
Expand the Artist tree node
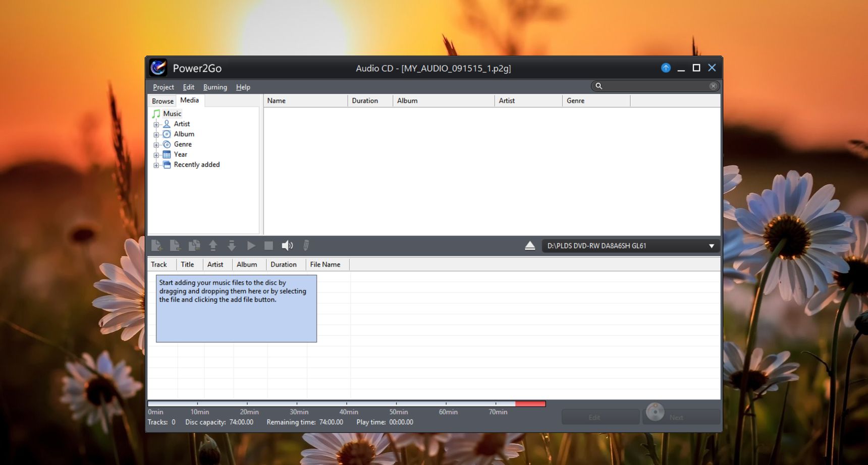click(156, 125)
